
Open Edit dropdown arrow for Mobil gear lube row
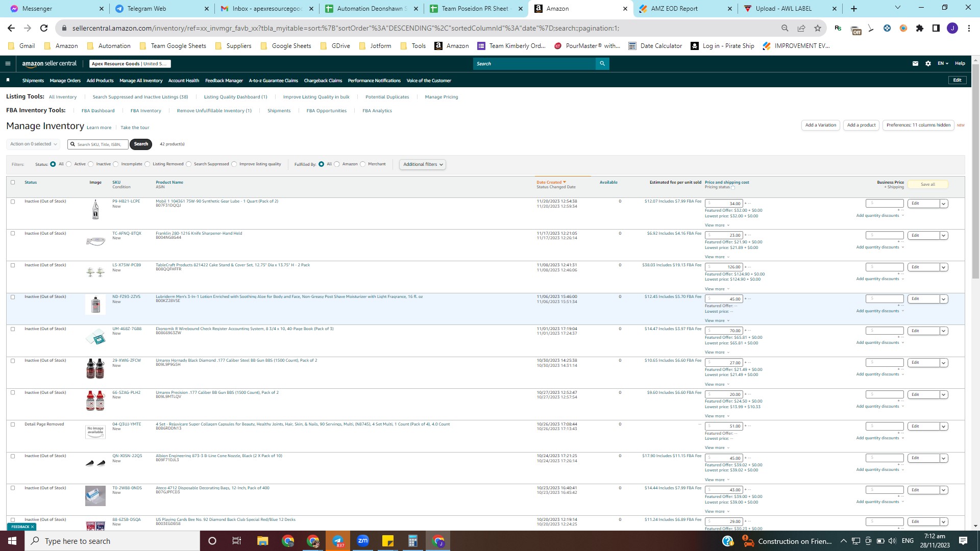click(944, 204)
